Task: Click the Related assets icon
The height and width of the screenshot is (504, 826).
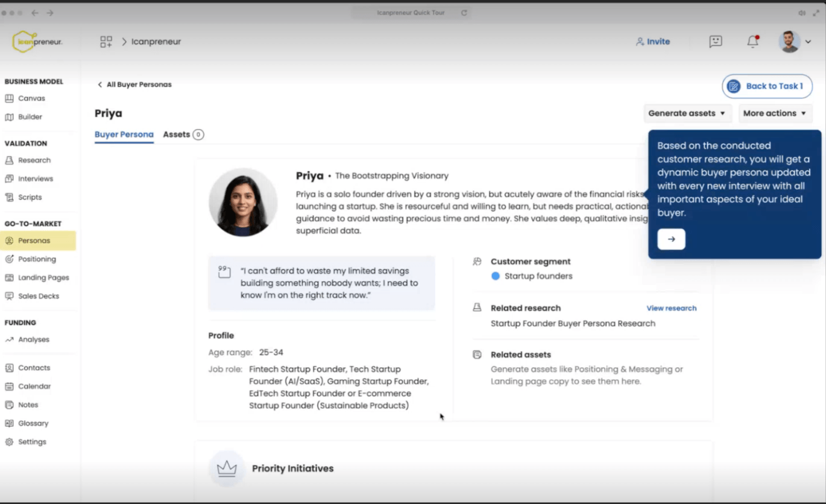Action: (x=477, y=354)
